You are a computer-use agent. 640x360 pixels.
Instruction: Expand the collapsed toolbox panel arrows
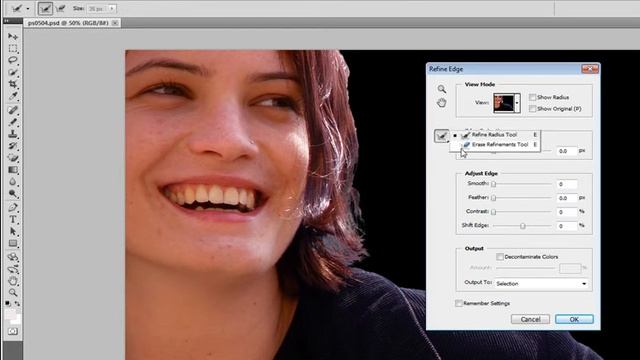click(x=6, y=21)
